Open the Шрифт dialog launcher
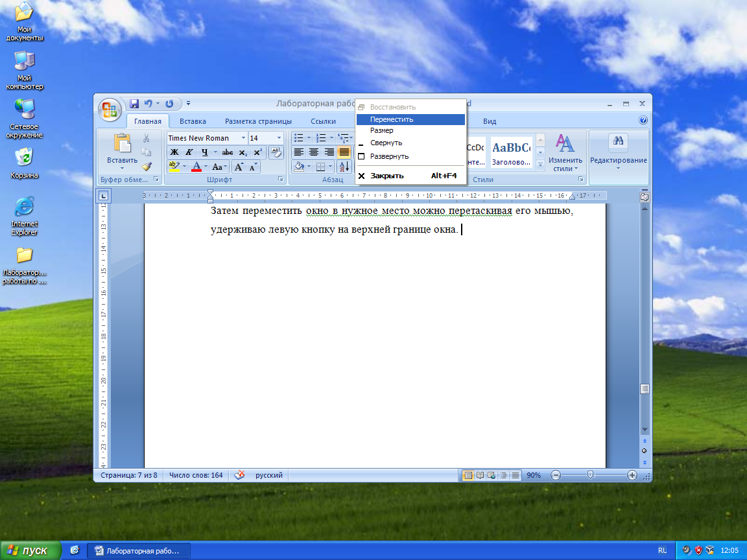The width and height of the screenshot is (747, 560). coord(281,179)
